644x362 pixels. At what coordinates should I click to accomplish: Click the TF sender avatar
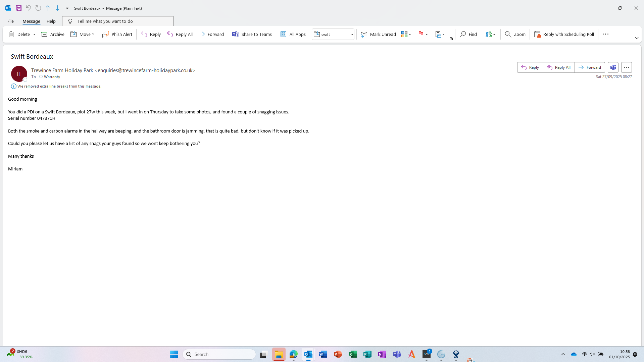[19, 74]
